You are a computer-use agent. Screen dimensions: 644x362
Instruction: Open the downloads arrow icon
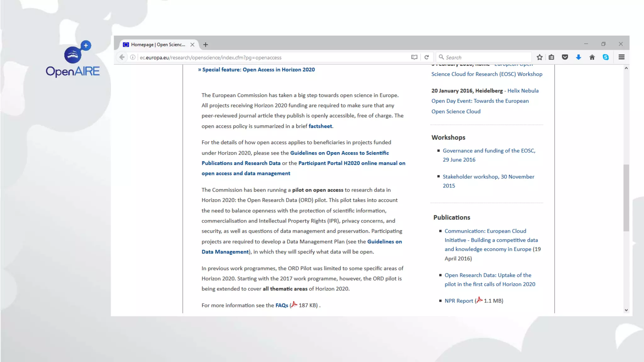(579, 57)
